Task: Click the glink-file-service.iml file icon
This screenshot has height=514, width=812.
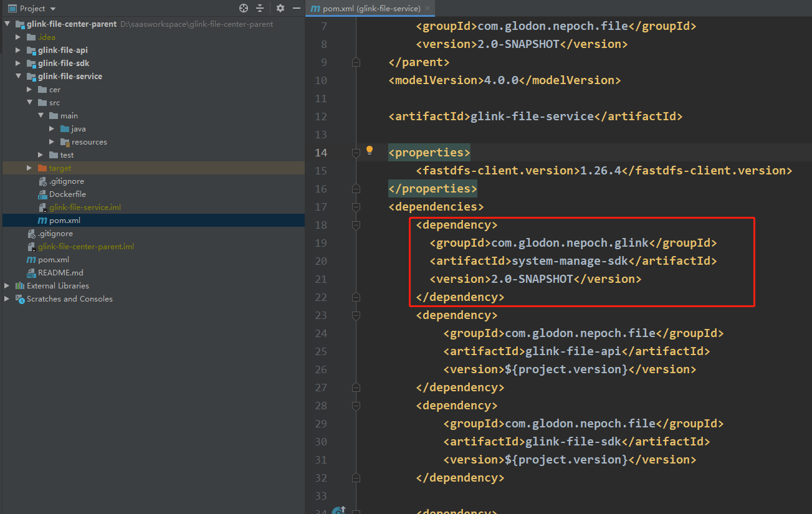Action: coord(42,207)
